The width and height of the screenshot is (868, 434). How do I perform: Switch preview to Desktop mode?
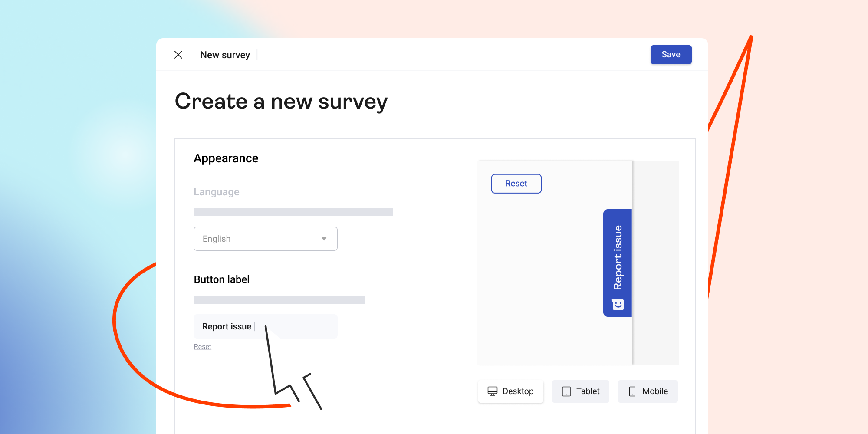(511, 391)
